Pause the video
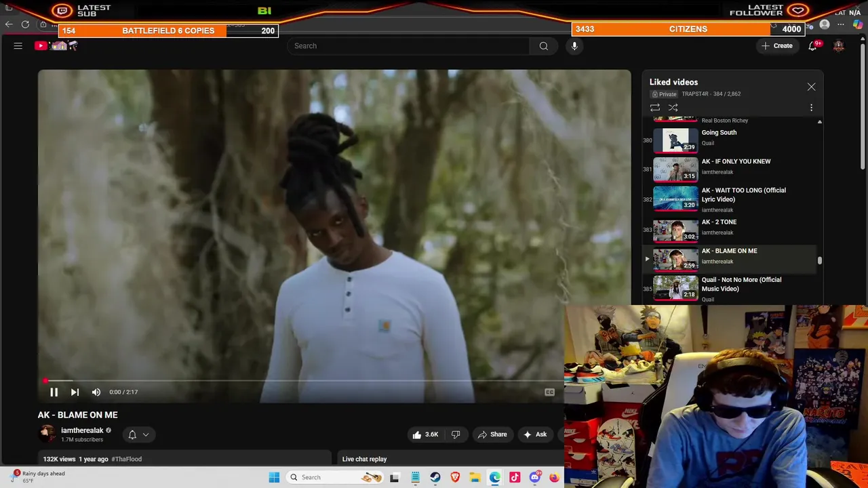The height and width of the screenshot is (488, 868). (54, 392)
